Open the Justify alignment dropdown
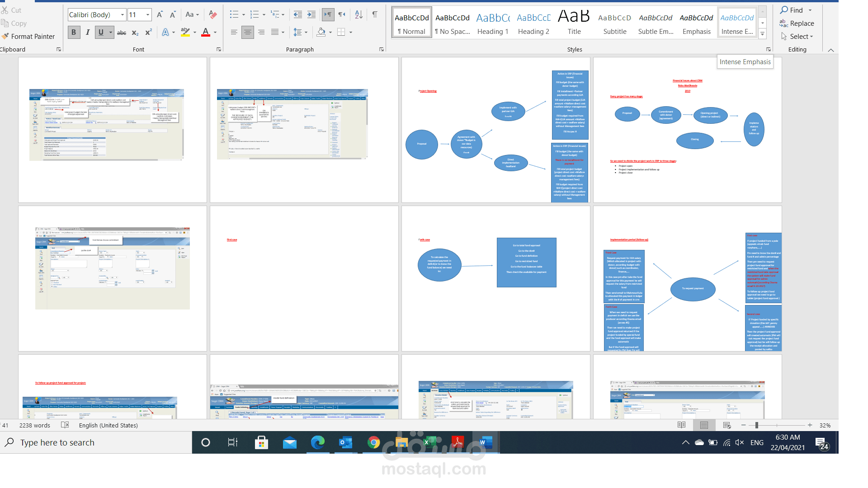This screenshot has width=868, height=488. 283,32
